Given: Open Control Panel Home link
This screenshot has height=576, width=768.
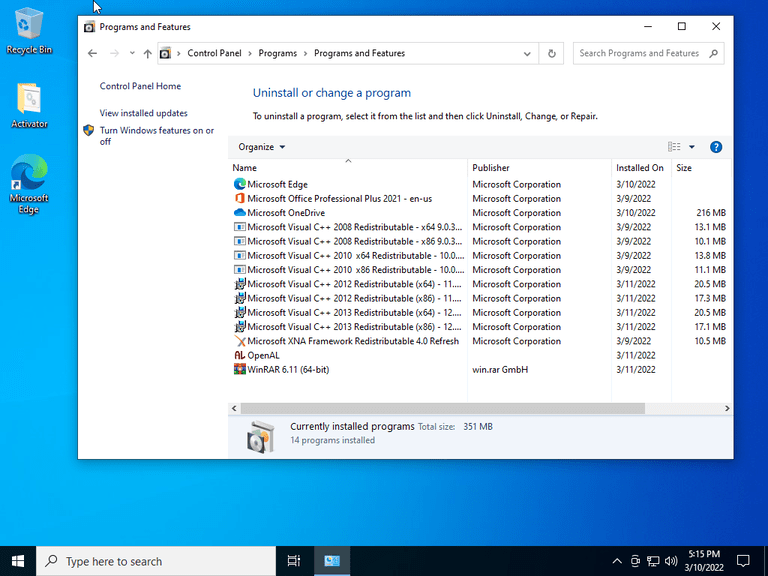Looking at the screenshot, I should coord(140,86).
